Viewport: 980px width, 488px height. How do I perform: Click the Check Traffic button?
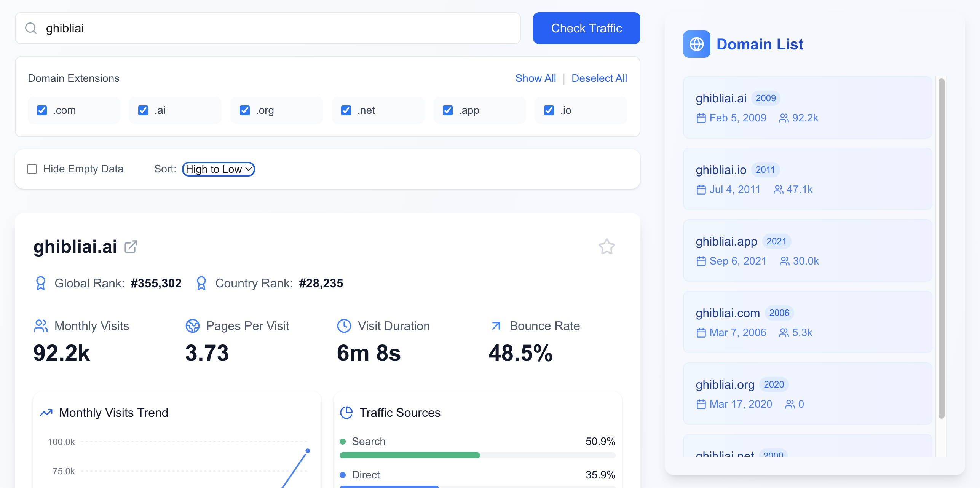586,28
